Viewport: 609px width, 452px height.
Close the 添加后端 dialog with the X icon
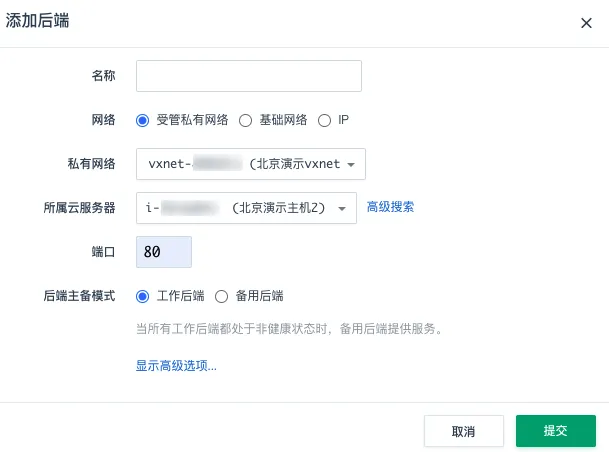point(586,23)
